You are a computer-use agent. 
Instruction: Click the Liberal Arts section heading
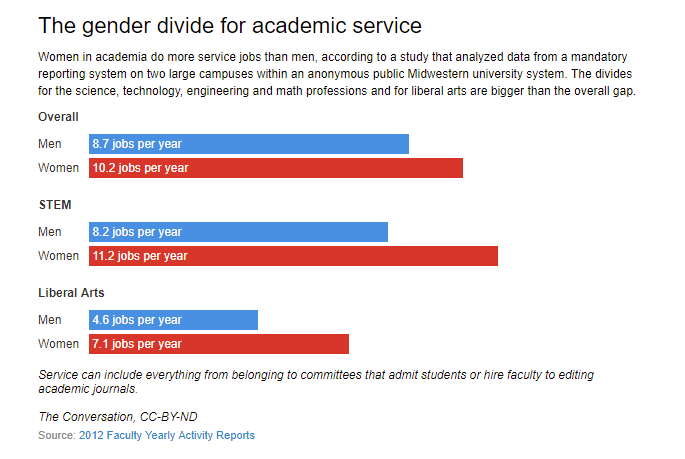click(x=71, y=293)
